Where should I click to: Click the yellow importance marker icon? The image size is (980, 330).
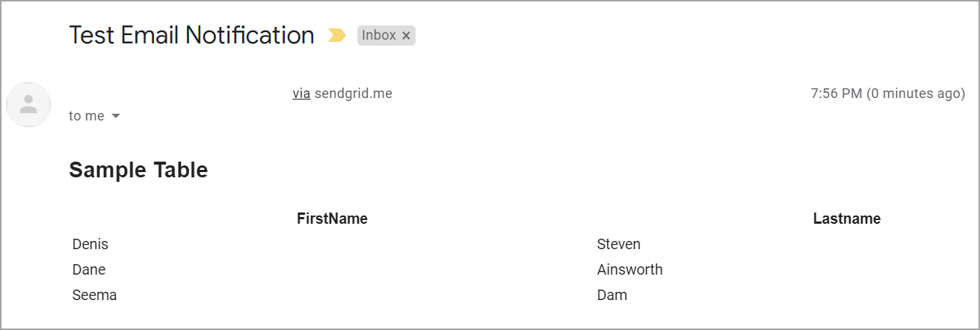[x=337, y=35]
